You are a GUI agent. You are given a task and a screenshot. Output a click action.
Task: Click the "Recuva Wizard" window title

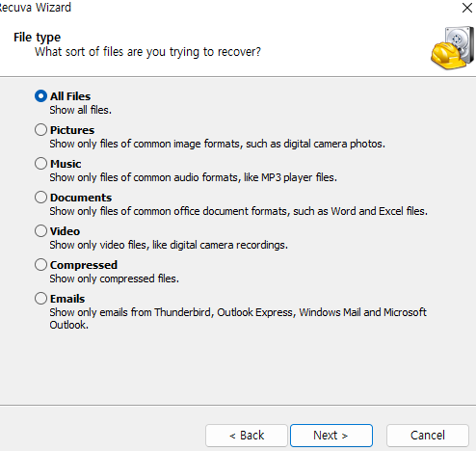click(x=35, y=7)
